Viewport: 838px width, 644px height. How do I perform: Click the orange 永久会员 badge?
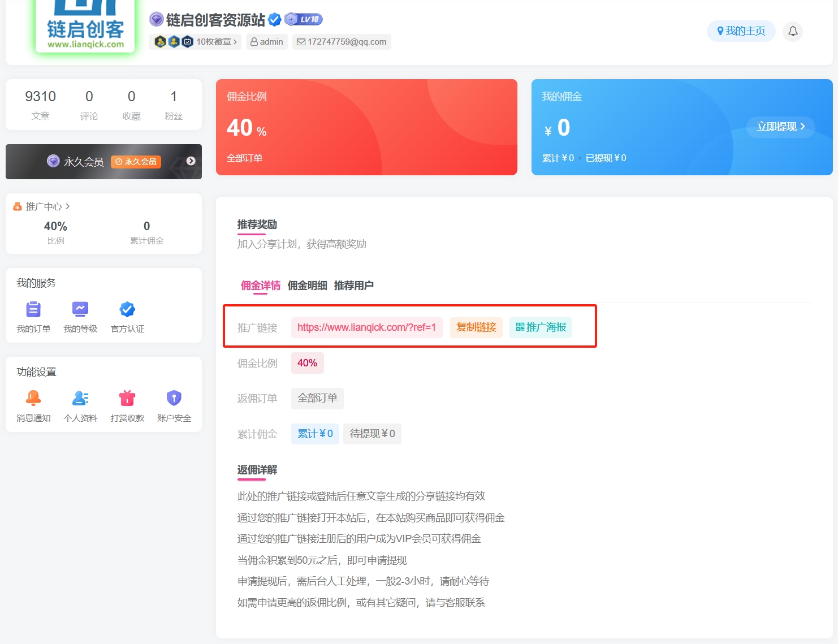pos(136,162)
